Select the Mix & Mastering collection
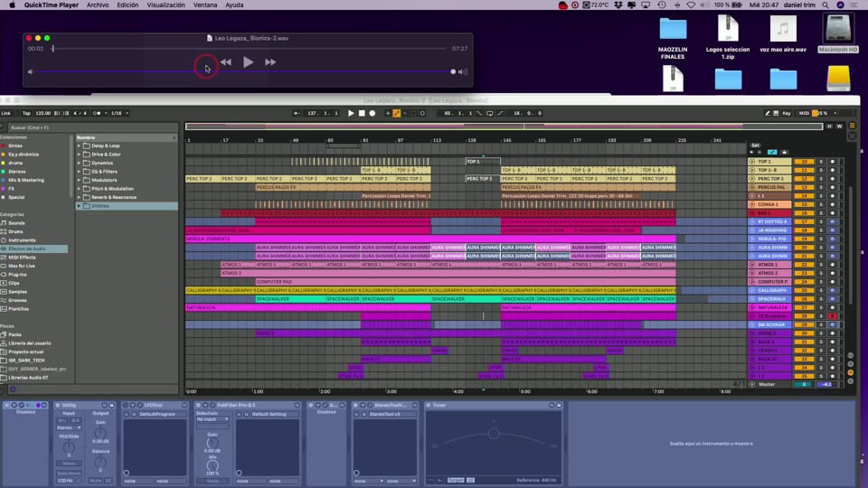Image resolution: width=868 pixels, height=488 pixels. click(x=26, y=180)
